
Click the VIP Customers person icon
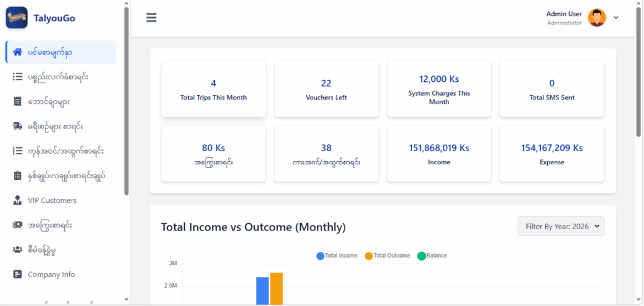click(x=18, y=200)
